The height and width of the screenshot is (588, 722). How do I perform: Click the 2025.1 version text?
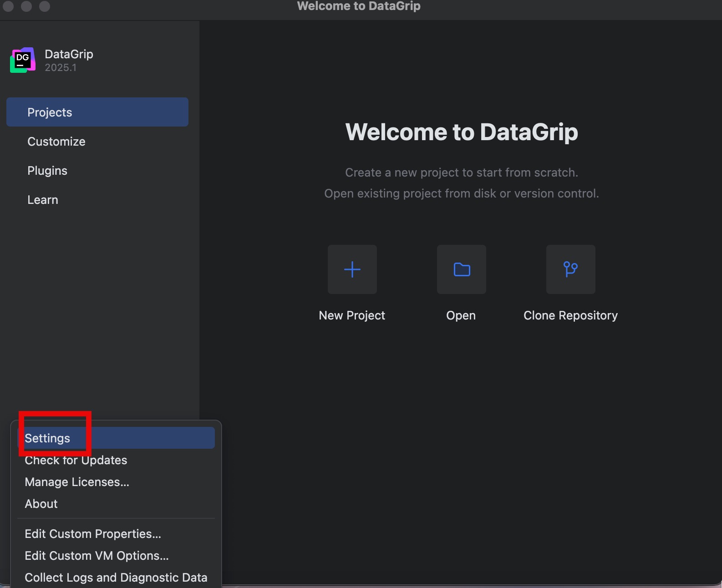pos(61,68)
